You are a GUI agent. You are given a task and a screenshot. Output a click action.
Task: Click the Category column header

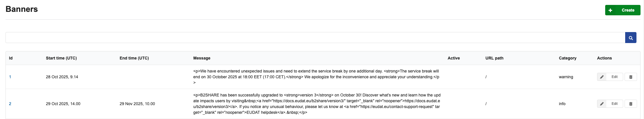tap(568, 58)
